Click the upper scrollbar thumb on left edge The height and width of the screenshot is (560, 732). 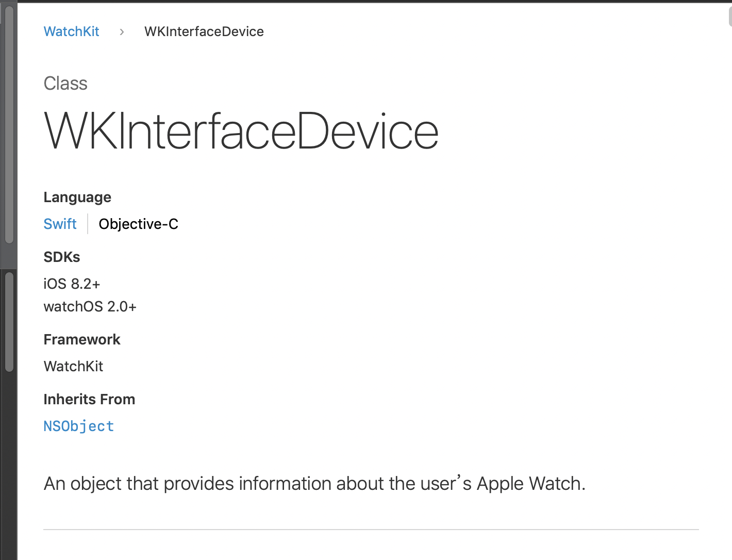(9, 124)
